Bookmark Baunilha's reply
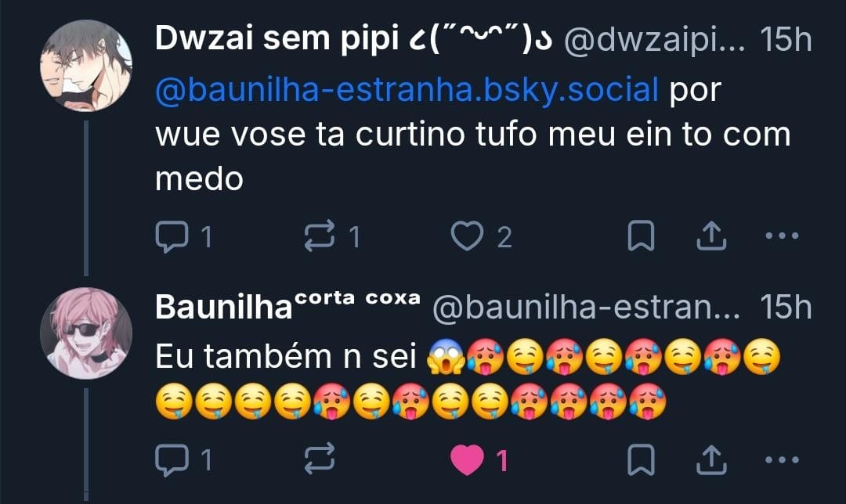This screenshot has height=504, width=846. pyautogui.click(x=641, y=460)
